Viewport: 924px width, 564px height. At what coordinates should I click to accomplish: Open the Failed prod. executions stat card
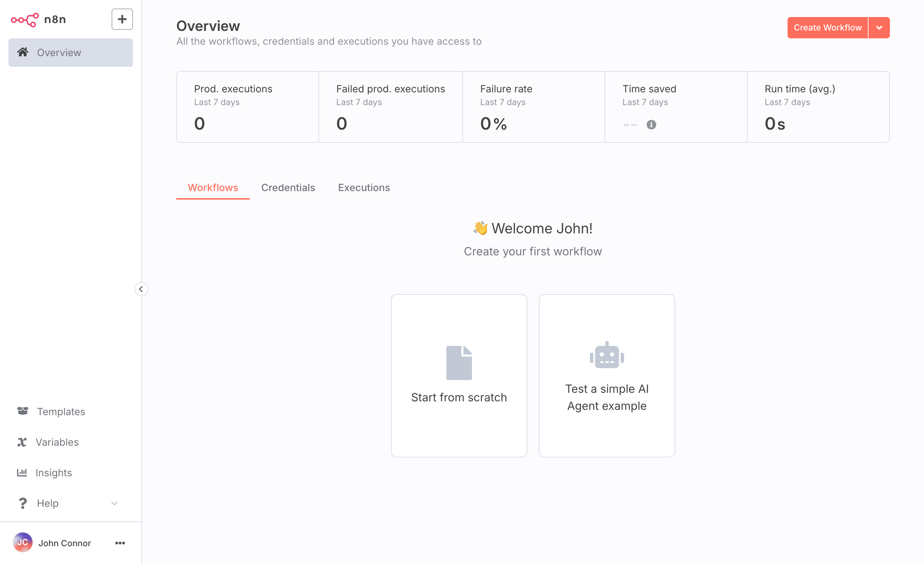(x=390, y=107)
